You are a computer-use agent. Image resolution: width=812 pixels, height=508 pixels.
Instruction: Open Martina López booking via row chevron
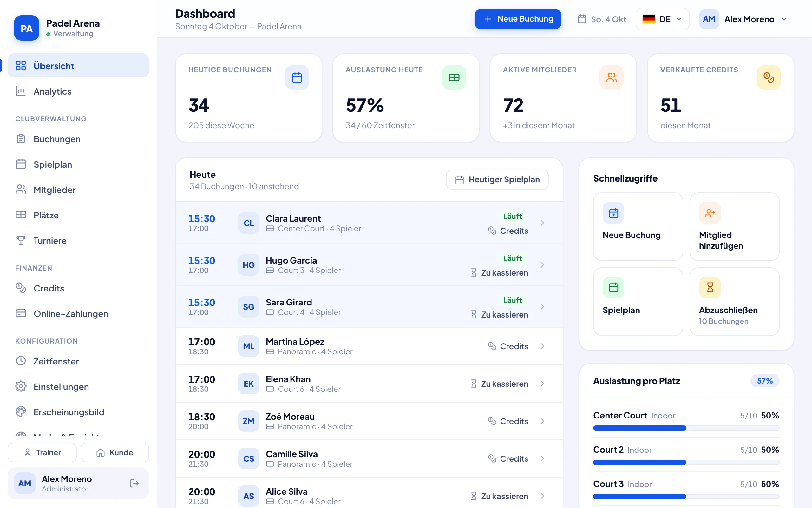click(x=542, y=346)
